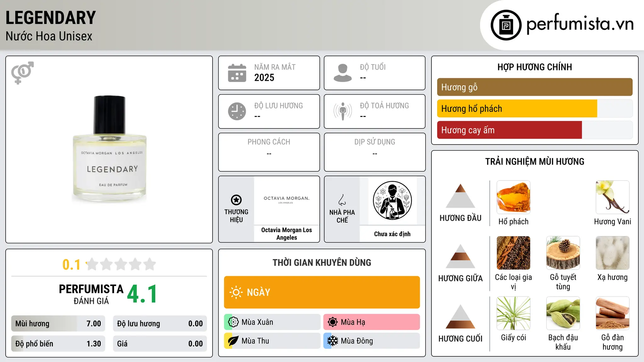Click the Hương đầu pyramid icon
The height and width of the screenshot is (362, 644).
pyautogui.click(x=460, y=196)
